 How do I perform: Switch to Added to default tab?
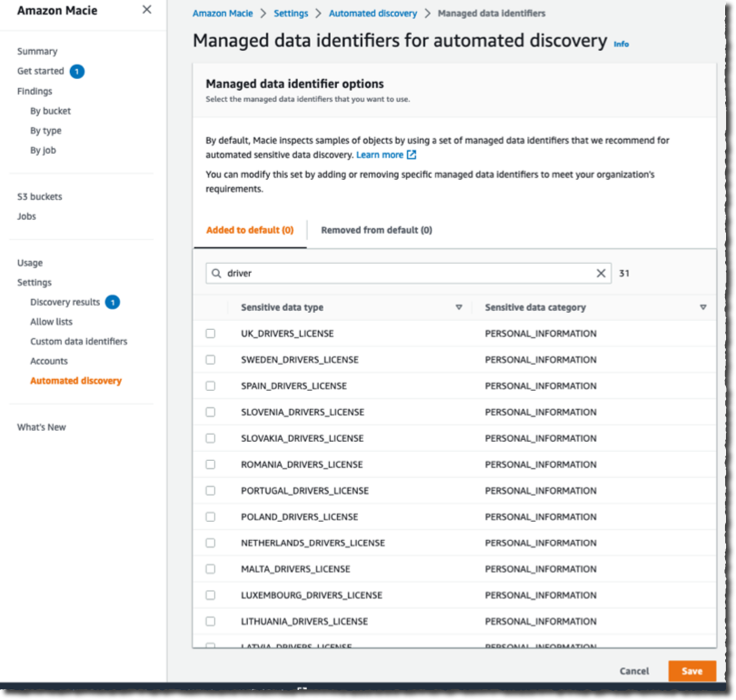pyautogui.click(x=250, y=230)
